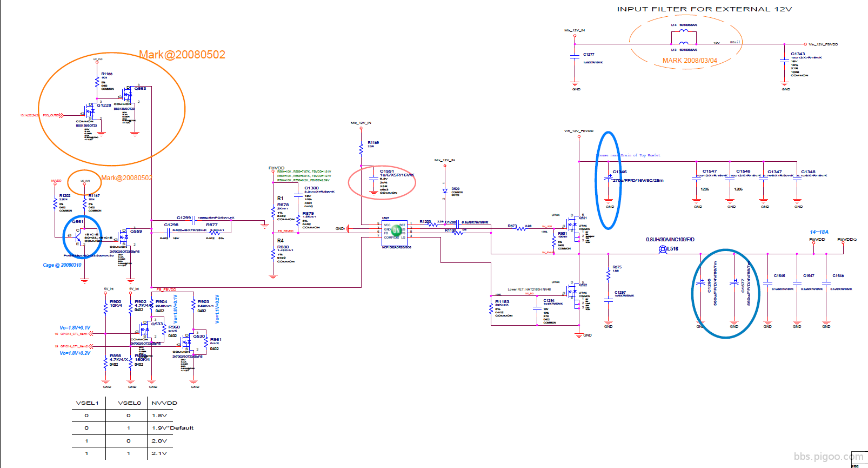The image size is (868, 468).
Task: Click "Lower FET: HAT2165H NV46" note
Action: pos(529,289)
